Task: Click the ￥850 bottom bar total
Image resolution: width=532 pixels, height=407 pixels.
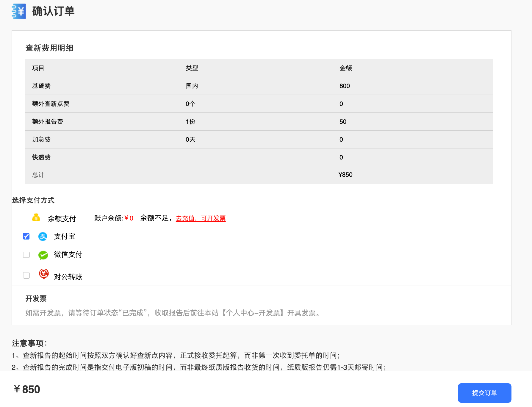Action: [x=27, y=389]
